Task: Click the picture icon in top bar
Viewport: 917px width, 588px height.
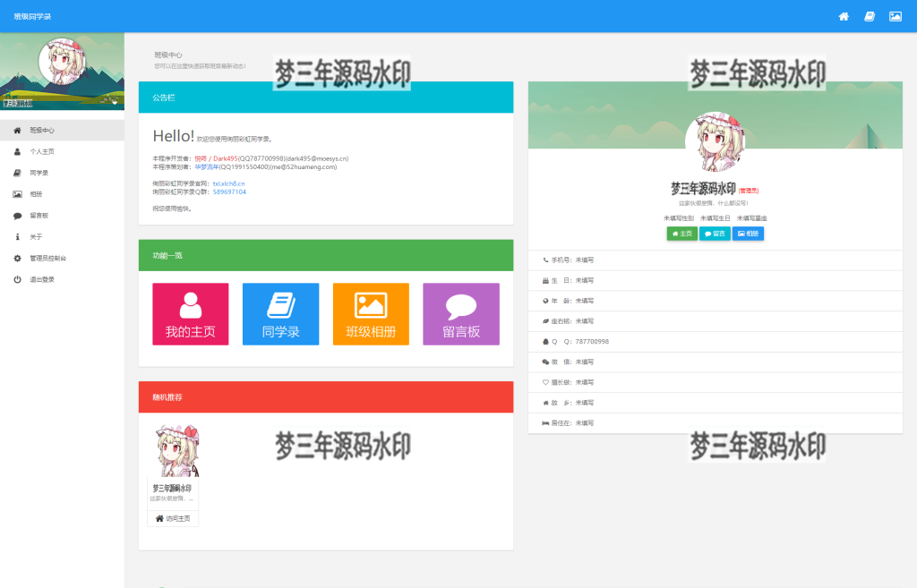Action: pyautogui.click(x=895, y=16)
